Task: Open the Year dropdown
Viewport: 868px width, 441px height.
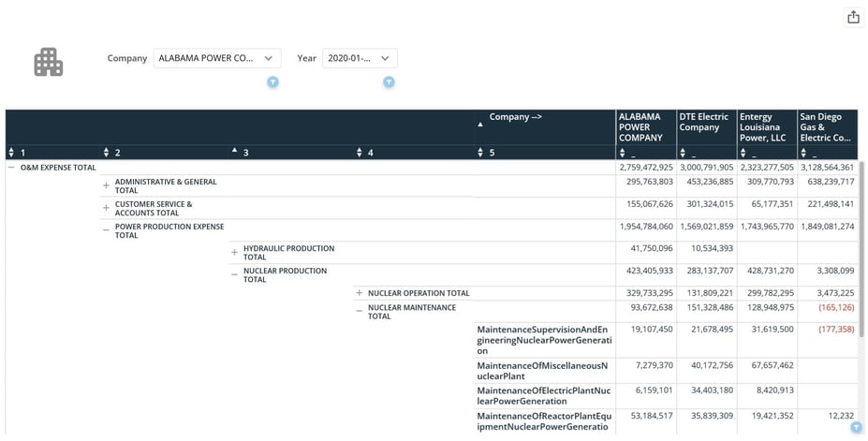Action: tap(360, 58)
